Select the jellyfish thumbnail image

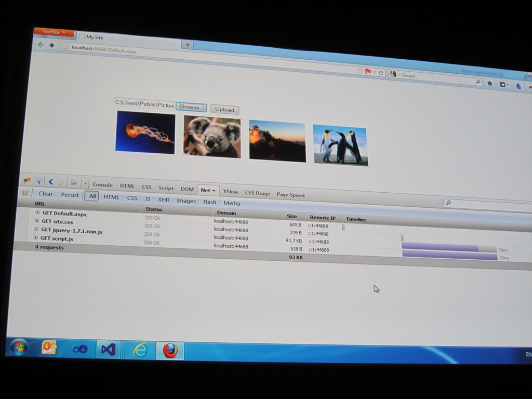point(145,132)
